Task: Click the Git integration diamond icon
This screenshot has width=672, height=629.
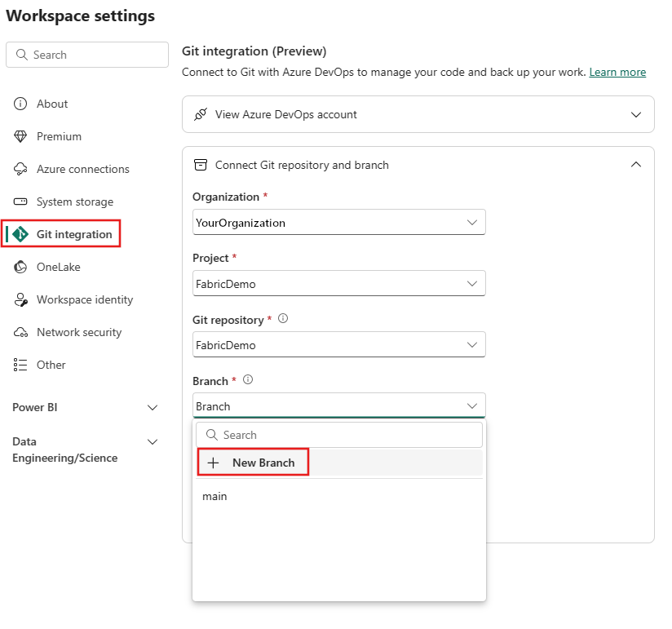Action: 20,234
